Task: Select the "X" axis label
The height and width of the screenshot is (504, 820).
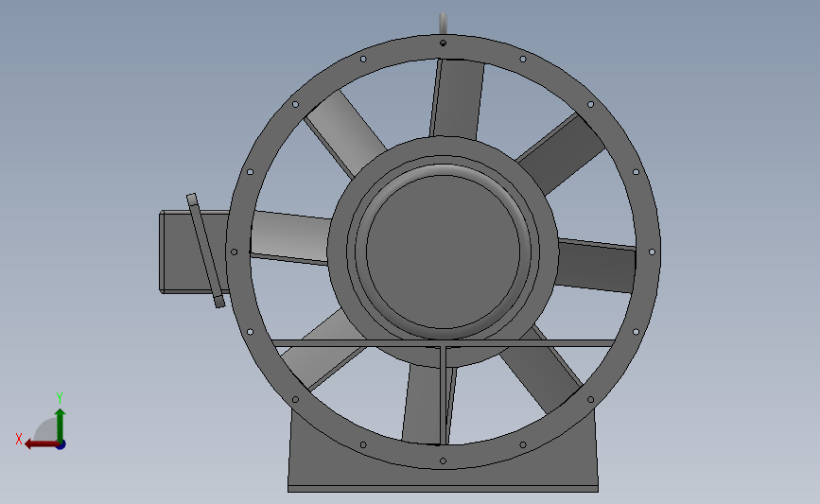Action: 19,439
